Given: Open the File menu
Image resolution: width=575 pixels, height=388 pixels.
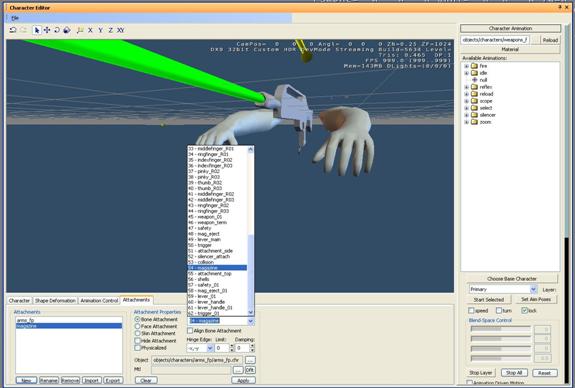Looking at the screenshot, I should click(15, 18).
